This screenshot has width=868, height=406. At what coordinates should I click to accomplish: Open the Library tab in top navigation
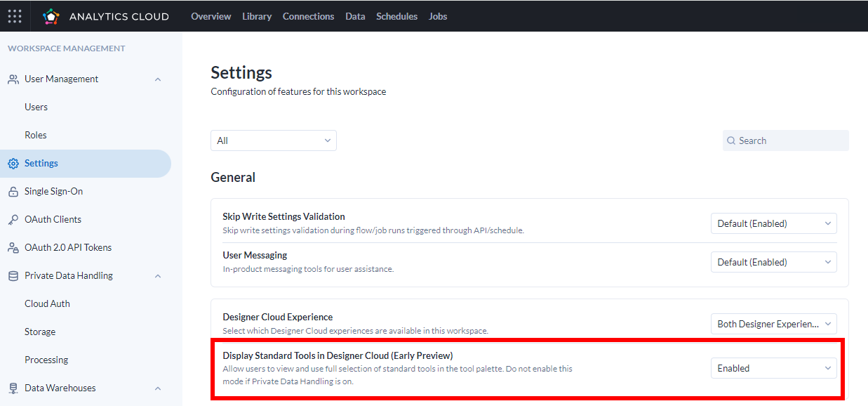coord(257,16)
